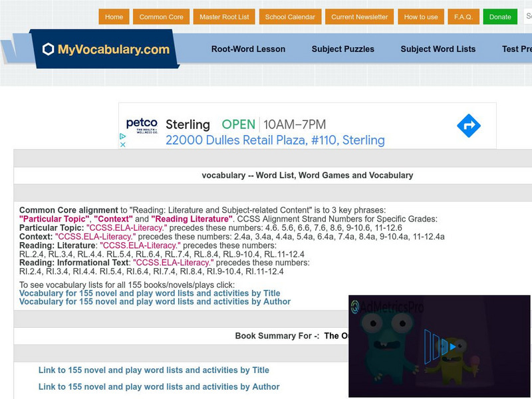Viewport: 532px width, 399px height.
Task: Click the Petco address 22000 Dulles Retail Plaza
Action: tap(275, 140)
